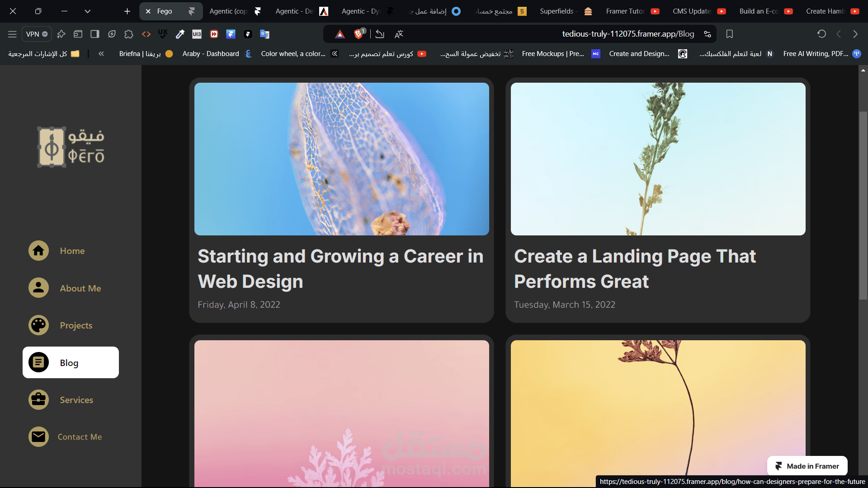Click the landing page plant thumbnail image
This screenshot has height=488, width=868.
coord(658,159)
